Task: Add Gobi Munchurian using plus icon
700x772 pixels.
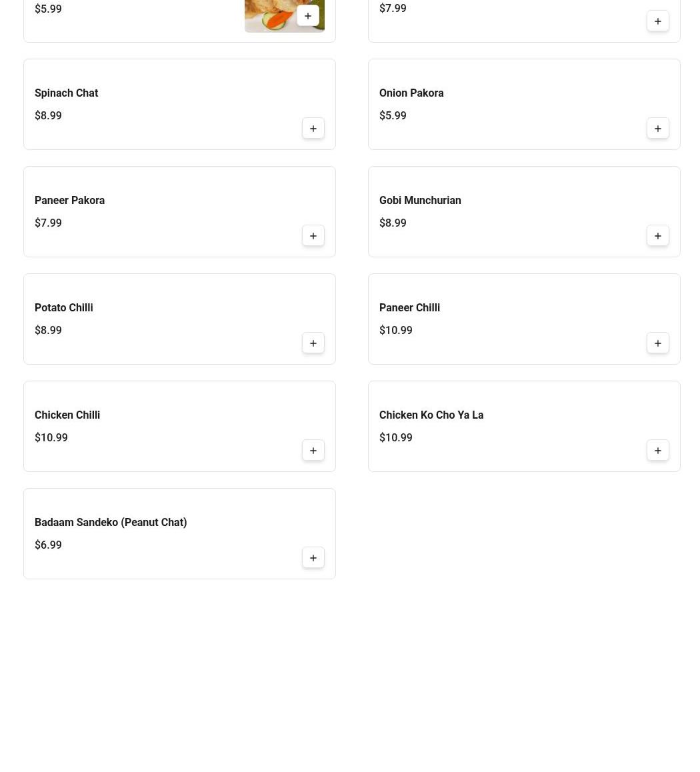Action: [657, 236]
